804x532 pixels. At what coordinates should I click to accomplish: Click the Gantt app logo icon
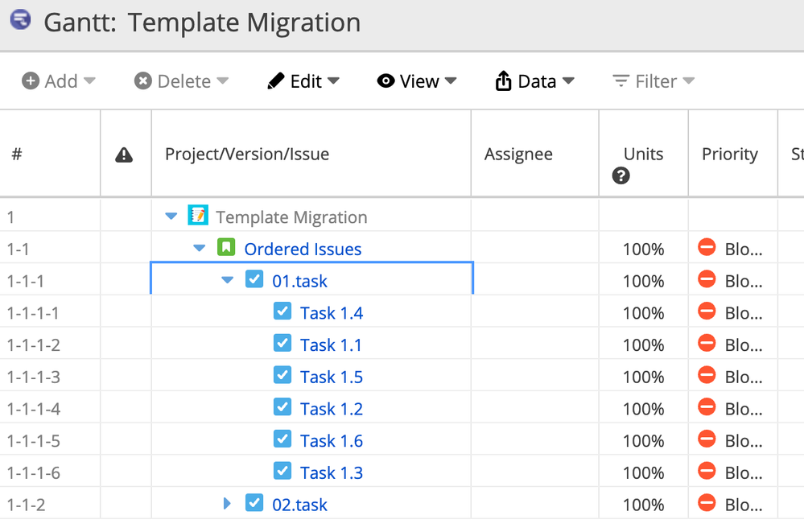point(20,20)
